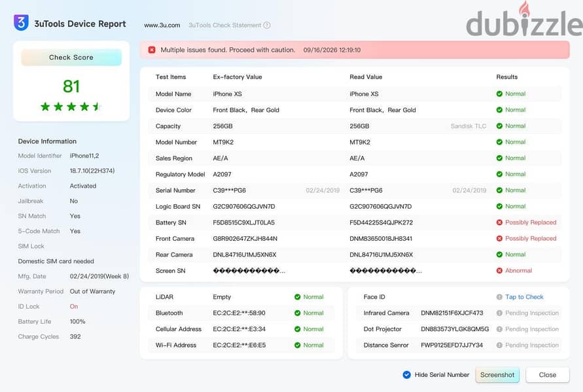This screenshot has width=583, height=392.
Task: Click the 3uTools logo icon
Action: click(21, 23)
